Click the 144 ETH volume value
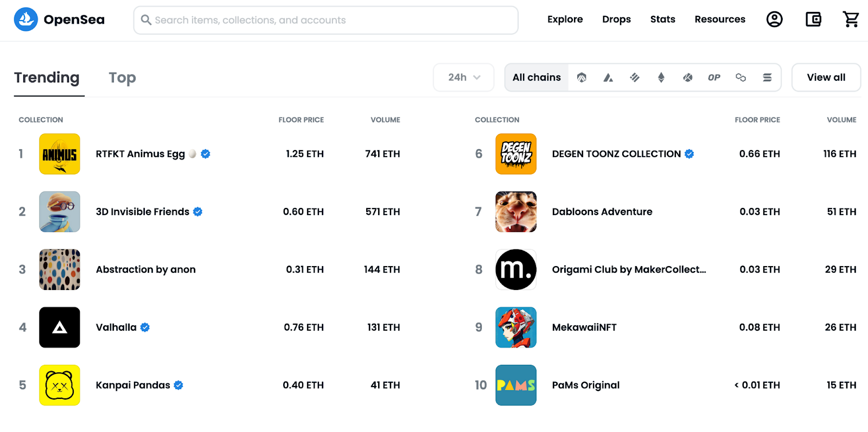The height and width of the screenshot is (432, 868). click(x=382, y=269)
